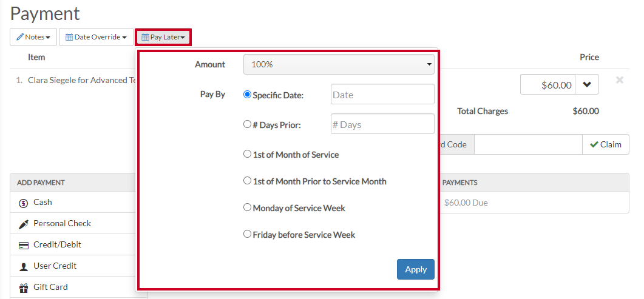Image resolution: width=644 pixels, height=299 pixels.
Task: Click the pencil icon on Notes
Action: 20,37
